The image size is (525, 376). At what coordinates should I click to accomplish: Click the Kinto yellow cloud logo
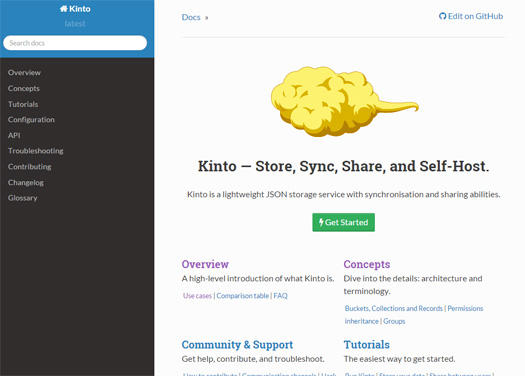[x=345, y=101]
